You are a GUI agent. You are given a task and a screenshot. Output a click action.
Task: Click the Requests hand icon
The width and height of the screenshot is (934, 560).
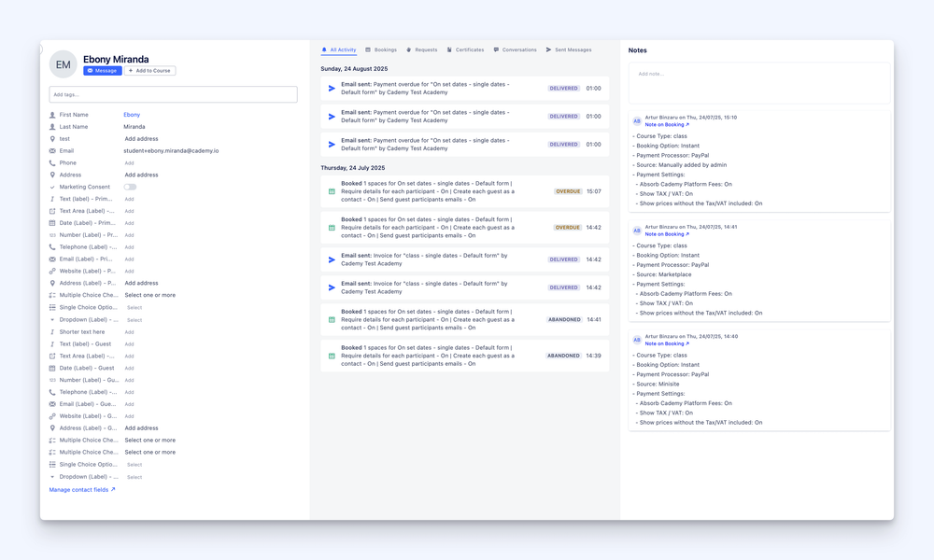pyautogui.click(x=408, y=49)
